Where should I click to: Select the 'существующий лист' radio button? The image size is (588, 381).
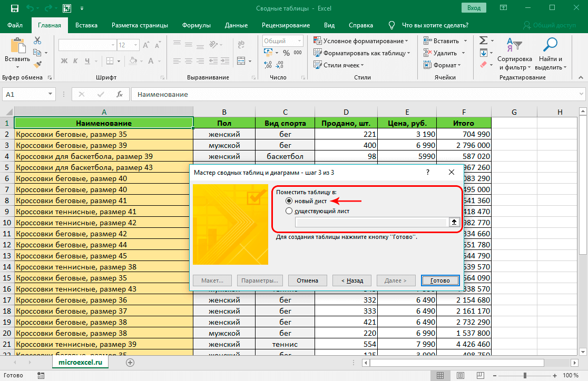pyautogui.click(x=288, y=211)
